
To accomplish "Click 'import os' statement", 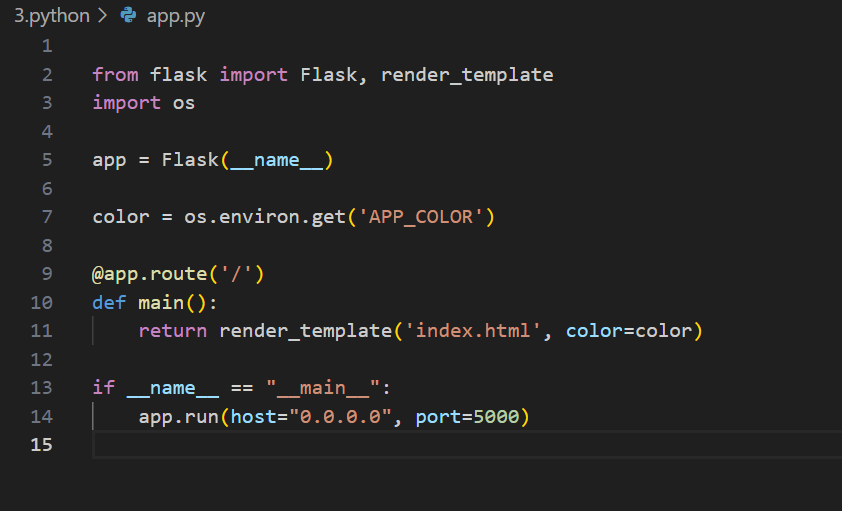I will pyautogui.click(x=143, y=103).
